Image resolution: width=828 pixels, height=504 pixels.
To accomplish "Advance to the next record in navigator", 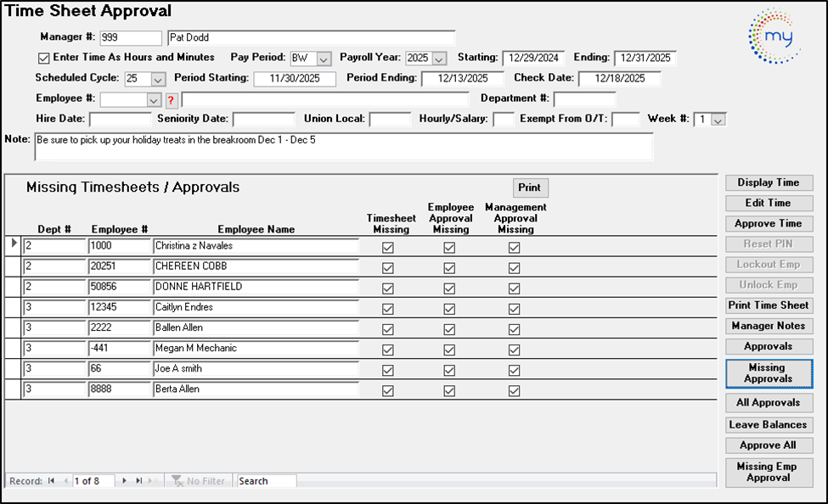I will coord(125,481).
